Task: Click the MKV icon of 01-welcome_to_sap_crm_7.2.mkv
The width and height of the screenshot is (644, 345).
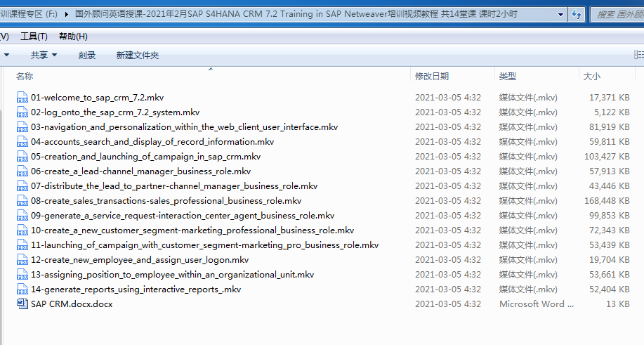Action: click(x=22, y=98)
